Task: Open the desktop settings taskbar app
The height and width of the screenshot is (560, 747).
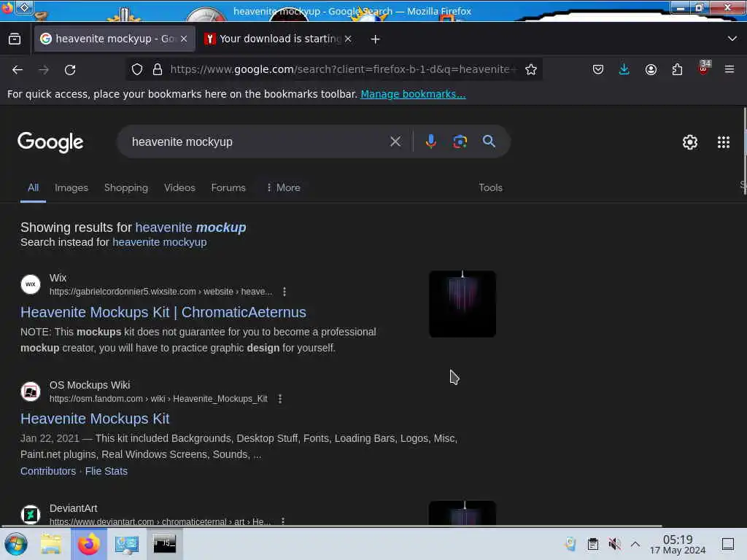Action: 126,544
